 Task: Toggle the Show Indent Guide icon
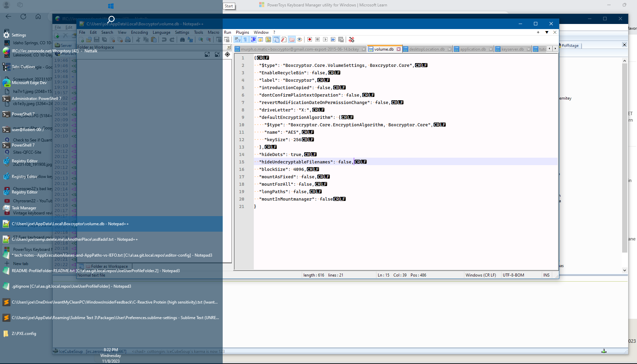(253, 40)
